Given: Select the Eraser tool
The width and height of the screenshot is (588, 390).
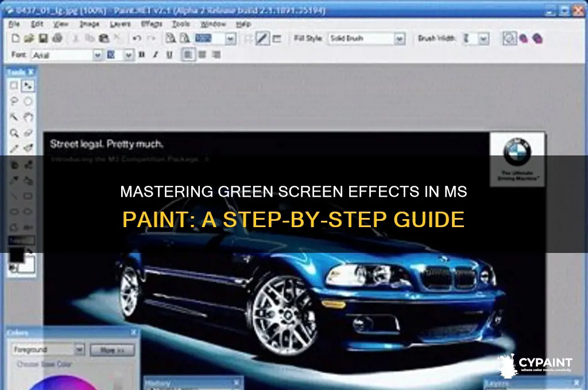Looking at the screenshot, I should (28, 133).
